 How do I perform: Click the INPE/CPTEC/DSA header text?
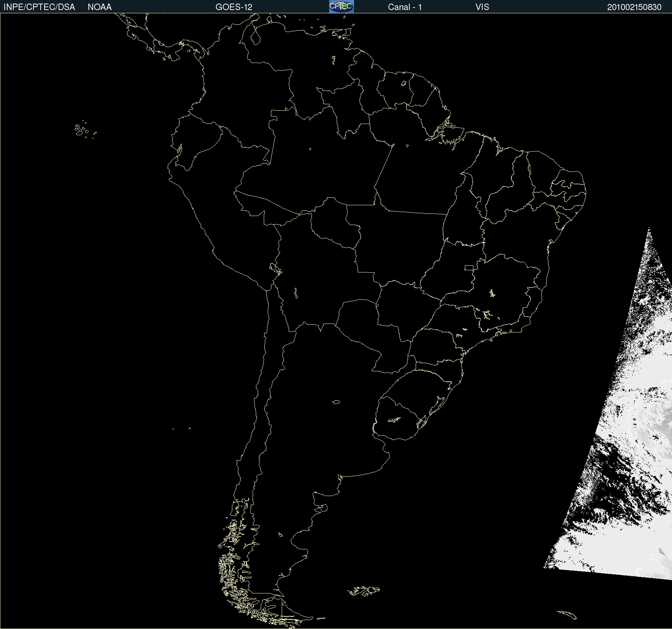[x=39, y=7]
